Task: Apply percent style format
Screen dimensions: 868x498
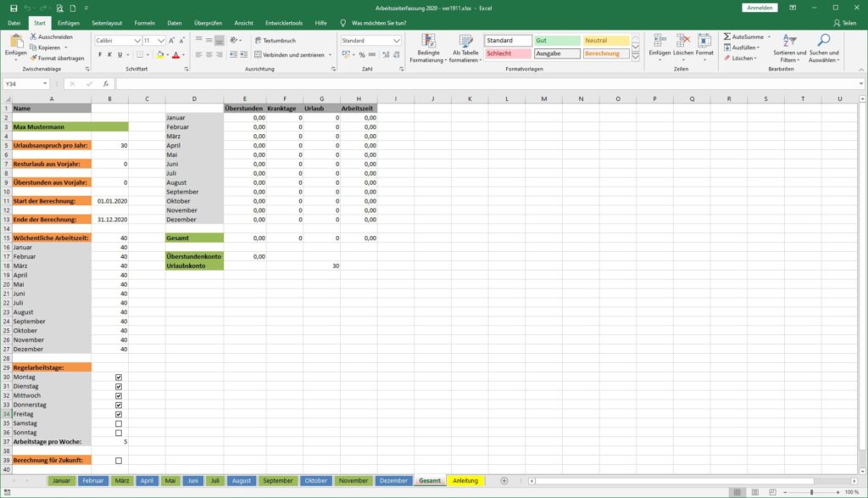Action: [361, 55]
